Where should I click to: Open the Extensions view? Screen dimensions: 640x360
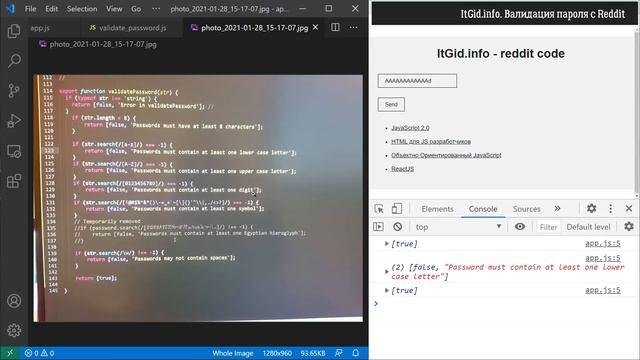point(14,181)
